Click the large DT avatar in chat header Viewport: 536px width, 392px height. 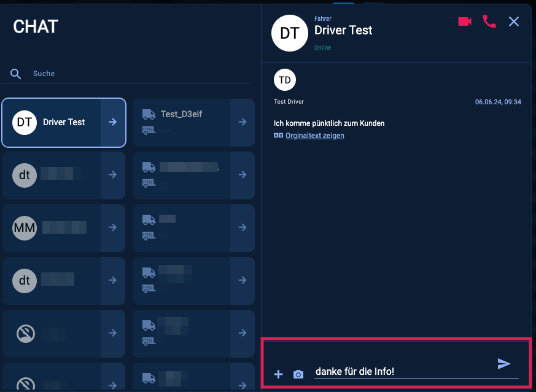pyautogui.click(x=289, y=33)
